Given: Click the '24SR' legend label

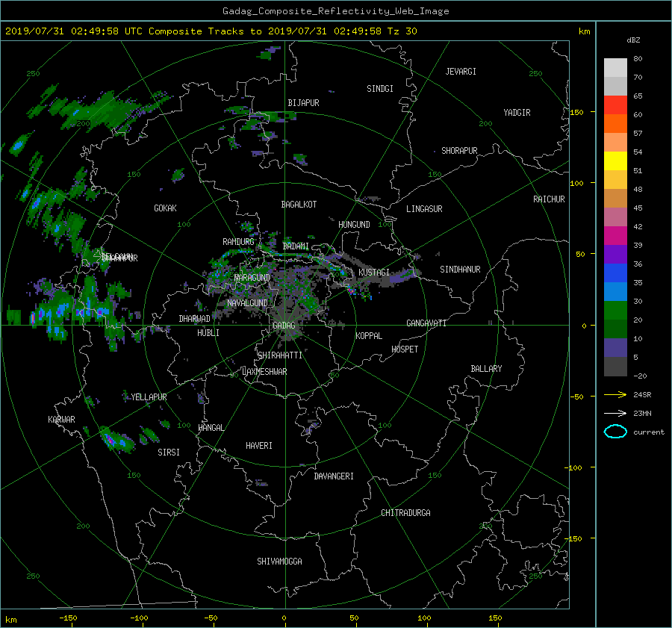Looking at the screenshot, I should pos(642,395).
